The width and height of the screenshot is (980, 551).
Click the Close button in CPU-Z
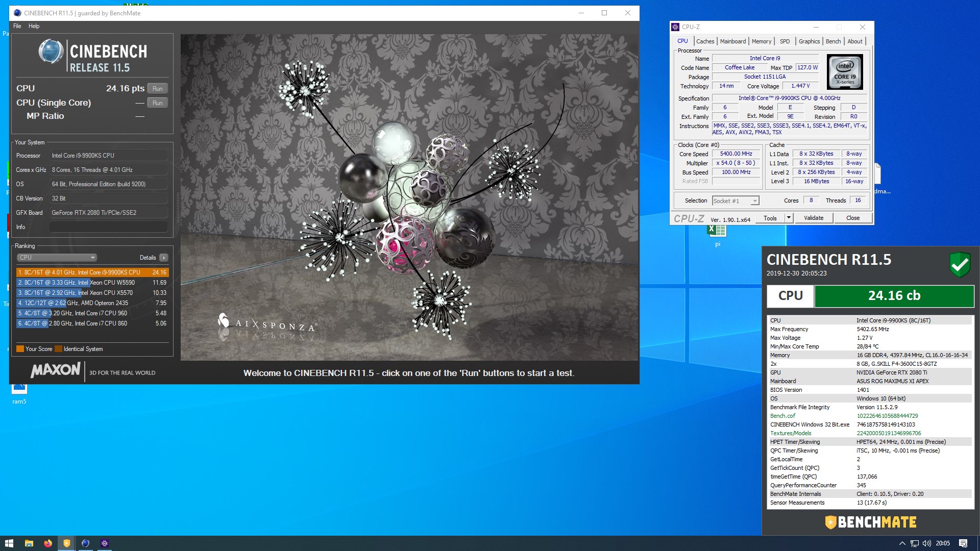[x=853, y=218]
